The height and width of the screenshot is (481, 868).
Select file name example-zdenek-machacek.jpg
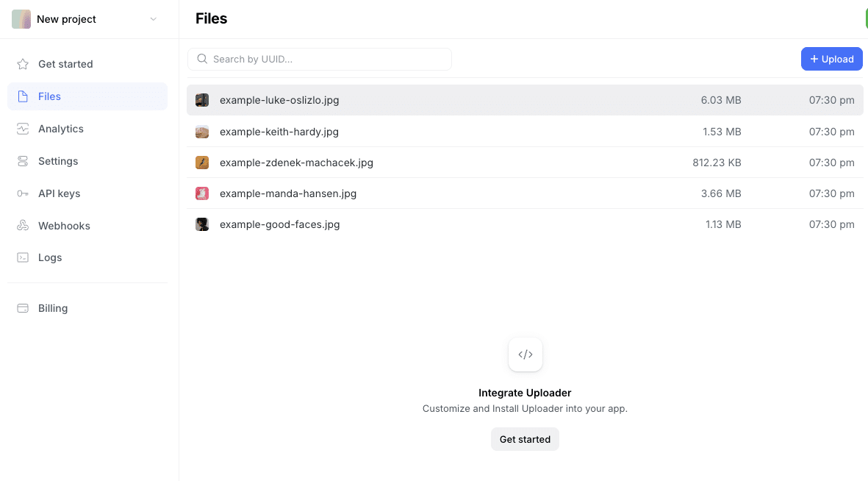296,163
